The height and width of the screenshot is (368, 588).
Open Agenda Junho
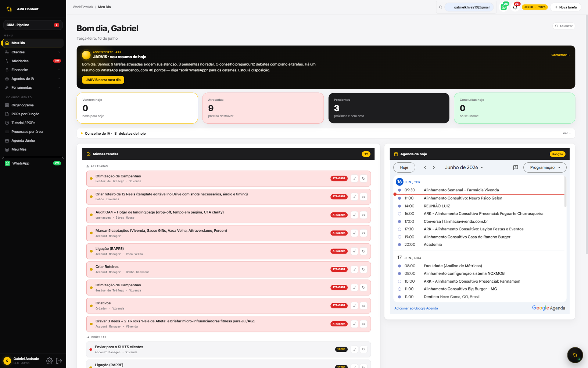[33, 141]
